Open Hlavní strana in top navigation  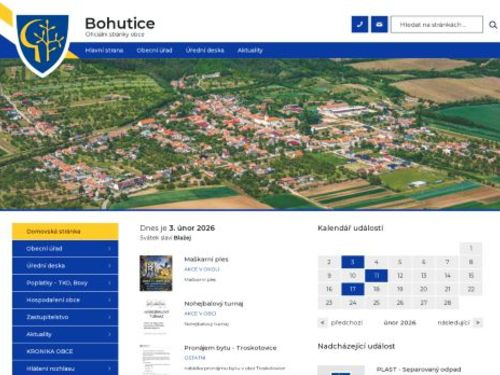pyautogui.click(x=104, y=50)
